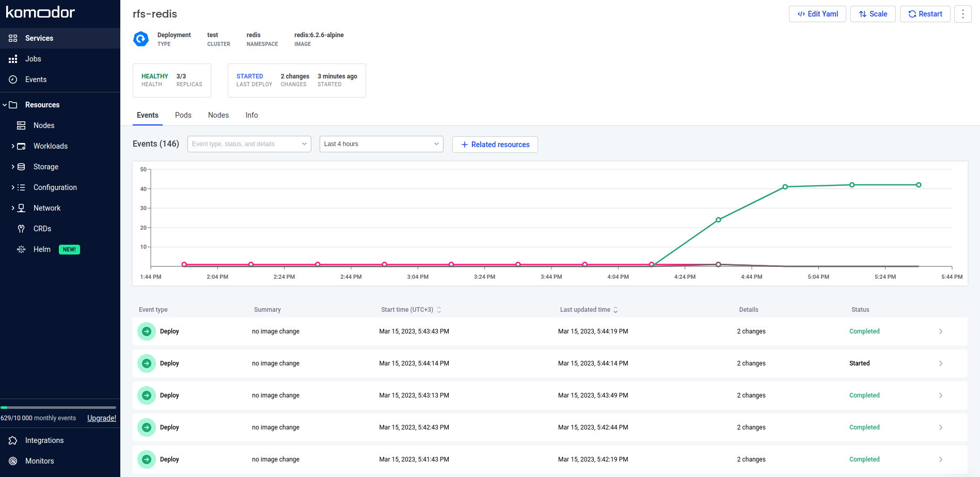This screenshot has height=477, width=980.
Task: Switch to the Info tab
Action: [251, 115]
